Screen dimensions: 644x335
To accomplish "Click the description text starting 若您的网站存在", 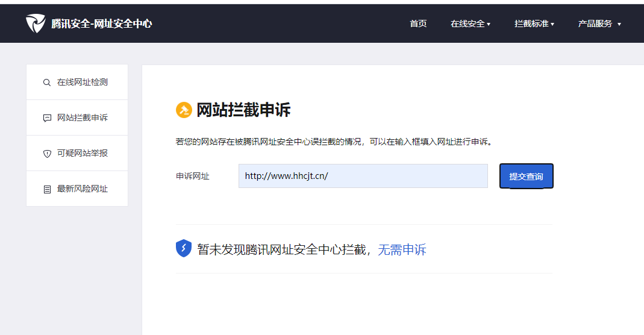I will point(334,142).
